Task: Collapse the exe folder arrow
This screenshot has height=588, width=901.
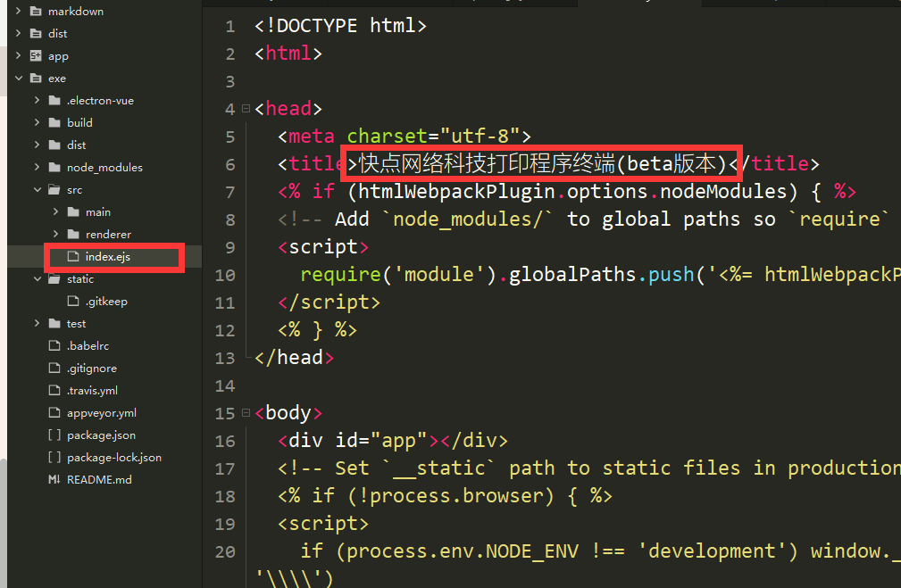Action: point(19,79)
